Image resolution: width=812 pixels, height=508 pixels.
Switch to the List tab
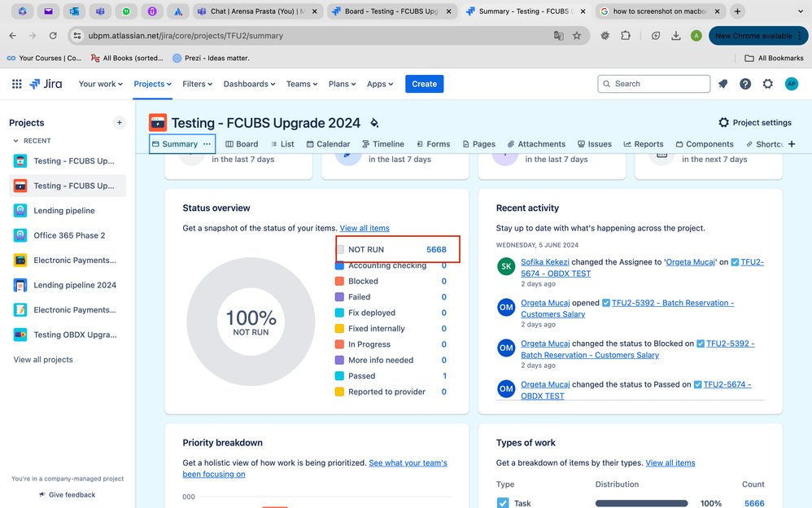pos(282,144)
